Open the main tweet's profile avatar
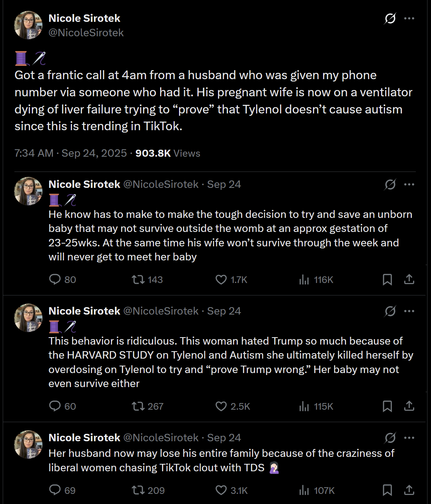The image size is (431, 504). click(28, 25)
